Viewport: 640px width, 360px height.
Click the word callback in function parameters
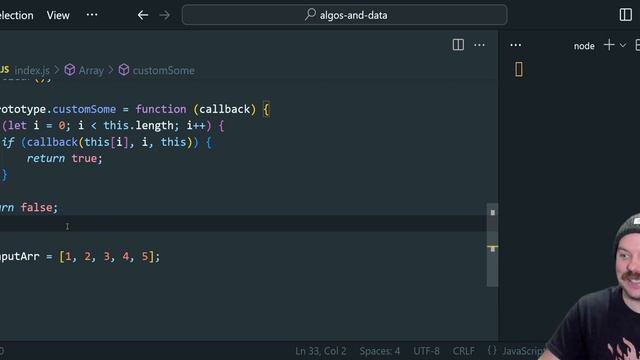[x=224, y=109]
